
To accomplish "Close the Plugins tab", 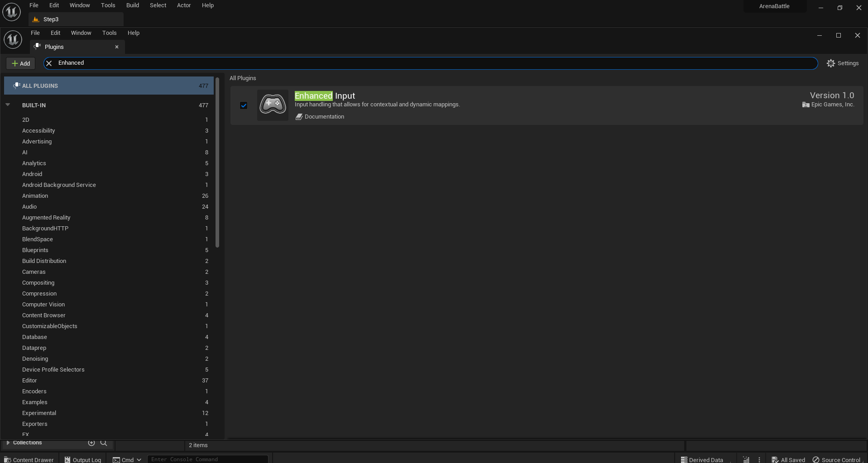I will (x=117, y=47).
